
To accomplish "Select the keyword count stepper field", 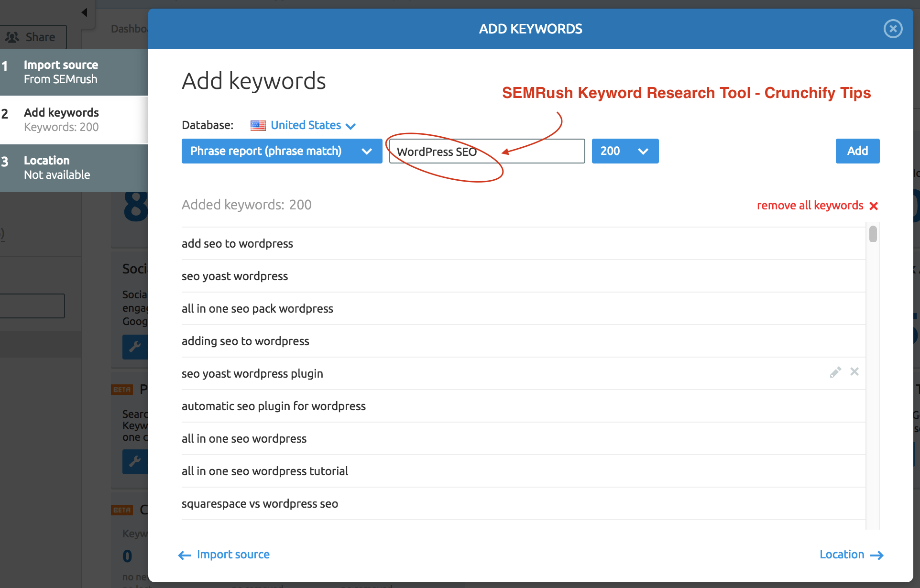I will point(624,151).
